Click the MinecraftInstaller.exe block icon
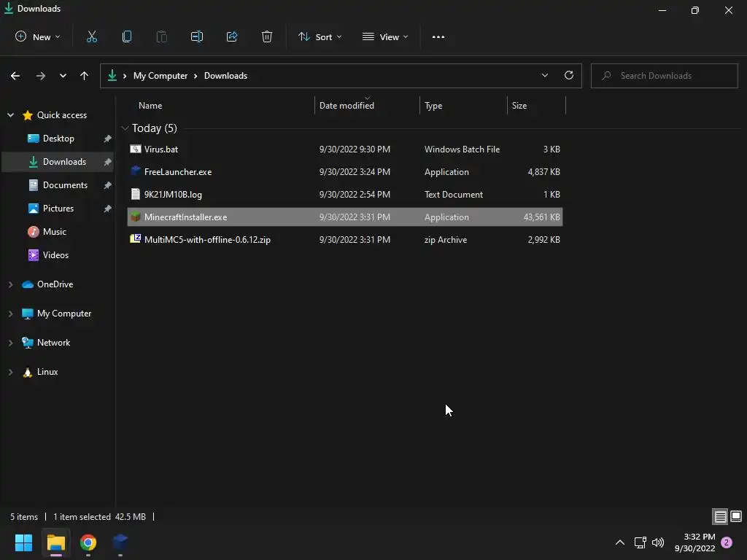Image resolution: width=747 pixels, height=560 pixels. coord(135,217)
